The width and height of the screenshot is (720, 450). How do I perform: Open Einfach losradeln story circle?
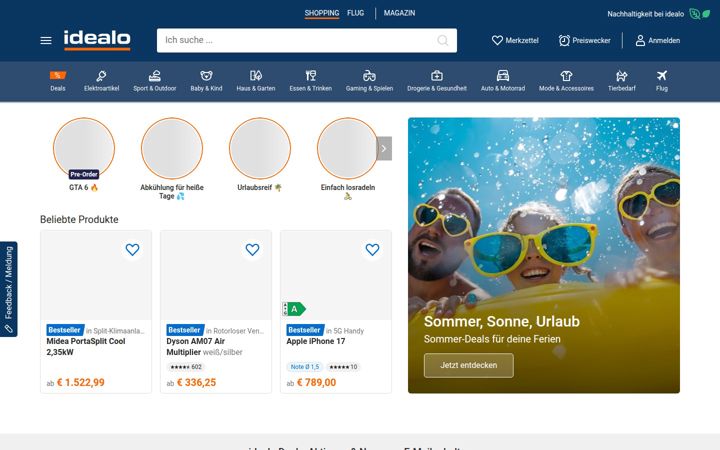[x=348, y=148]
